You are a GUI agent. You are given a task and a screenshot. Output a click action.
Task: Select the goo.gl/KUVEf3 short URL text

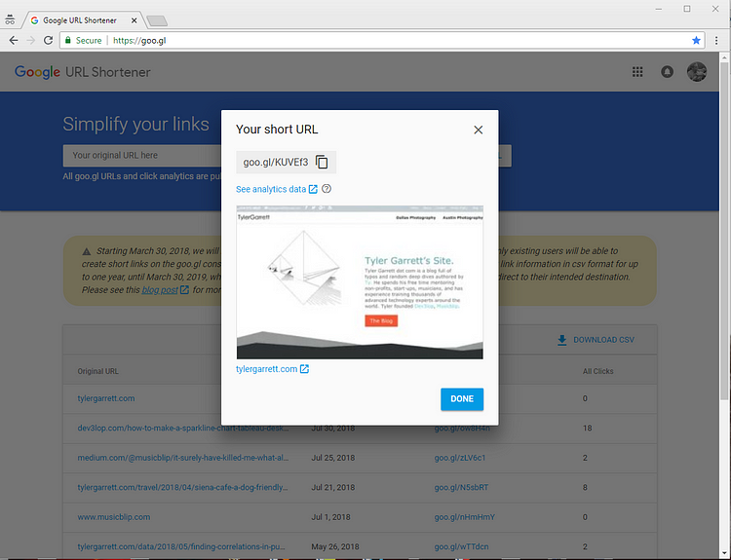coord(276,162)
